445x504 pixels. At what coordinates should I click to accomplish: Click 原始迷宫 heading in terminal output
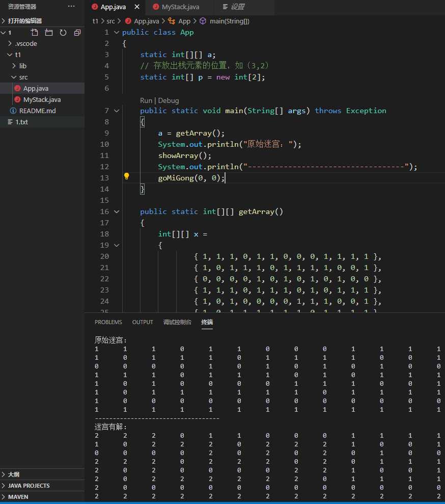(x=111, y=340)
